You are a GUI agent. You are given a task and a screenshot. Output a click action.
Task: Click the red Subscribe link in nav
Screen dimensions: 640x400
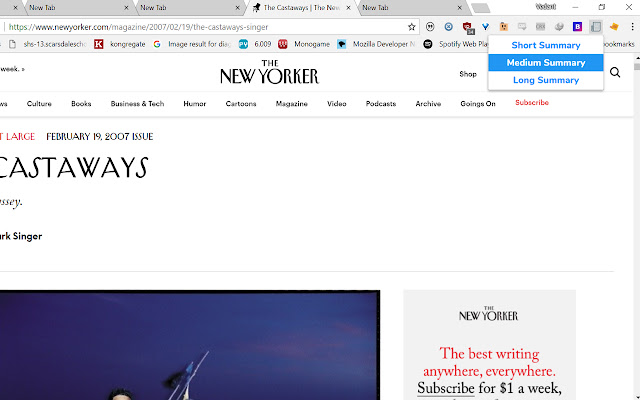[x=532, y=102]
